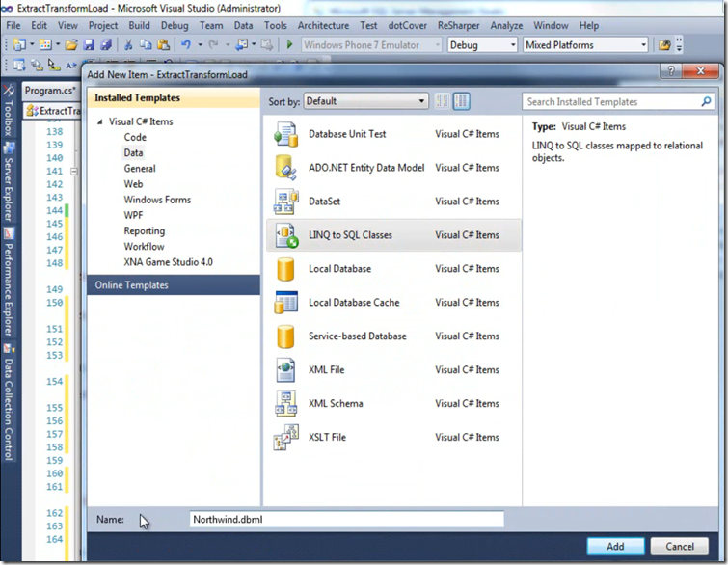
Task: Select the ADO.NET Entity Data Model icon
Action: coord(285,168)
